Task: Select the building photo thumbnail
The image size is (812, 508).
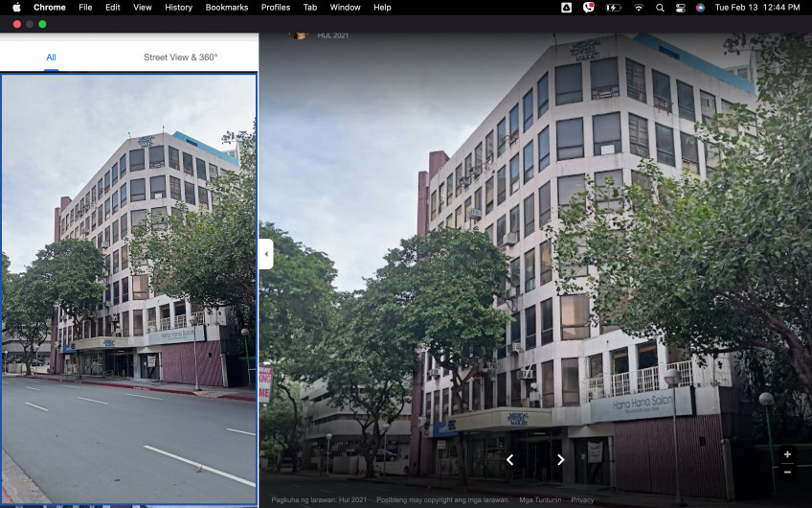Action: point(128,289)
